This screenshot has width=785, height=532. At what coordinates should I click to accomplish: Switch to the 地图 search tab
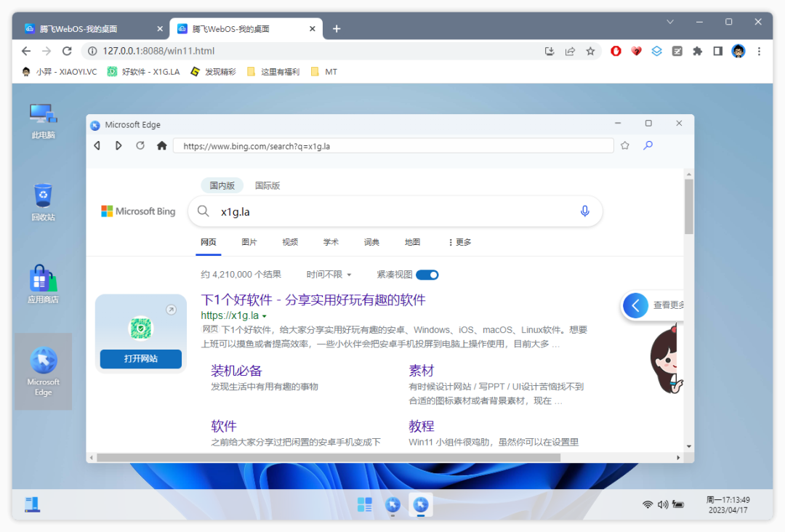(x=413, y=242)
